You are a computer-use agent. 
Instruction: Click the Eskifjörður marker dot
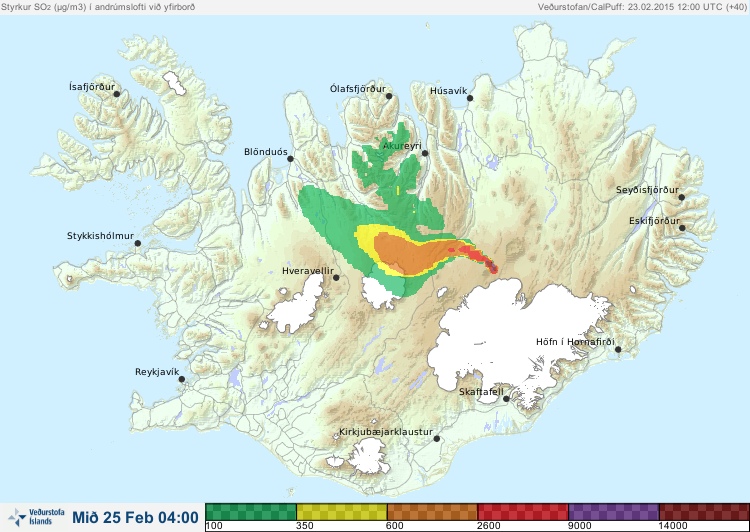(682, 228)
